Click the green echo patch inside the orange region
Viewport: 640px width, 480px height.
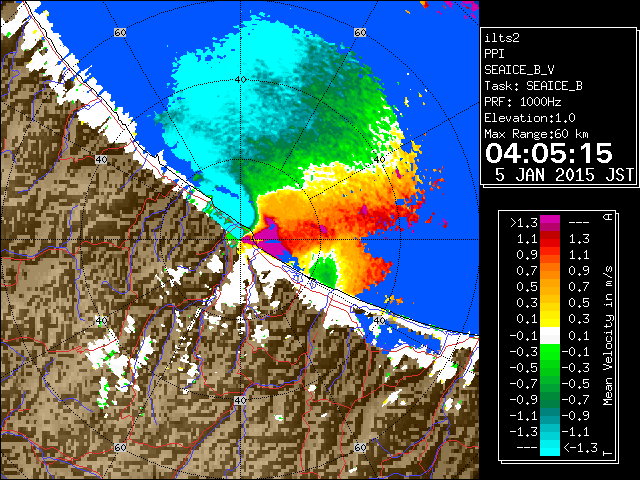tap(324, 271)
